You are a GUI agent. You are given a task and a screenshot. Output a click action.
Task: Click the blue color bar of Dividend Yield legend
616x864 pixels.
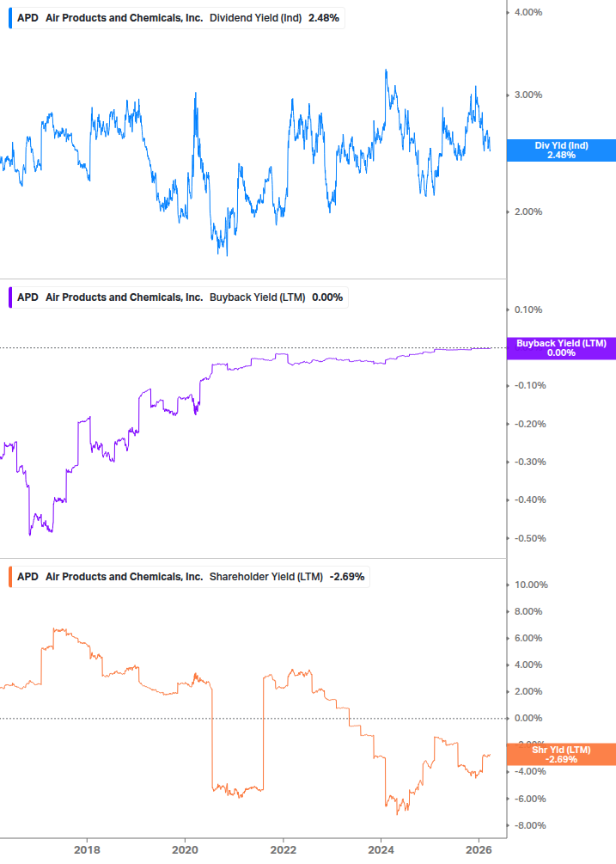click(x=10, y=18)
